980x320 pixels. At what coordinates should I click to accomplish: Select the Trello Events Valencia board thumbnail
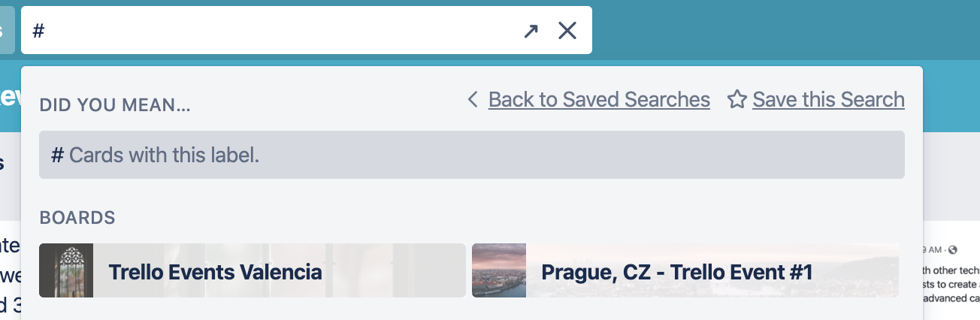point(66,270)
